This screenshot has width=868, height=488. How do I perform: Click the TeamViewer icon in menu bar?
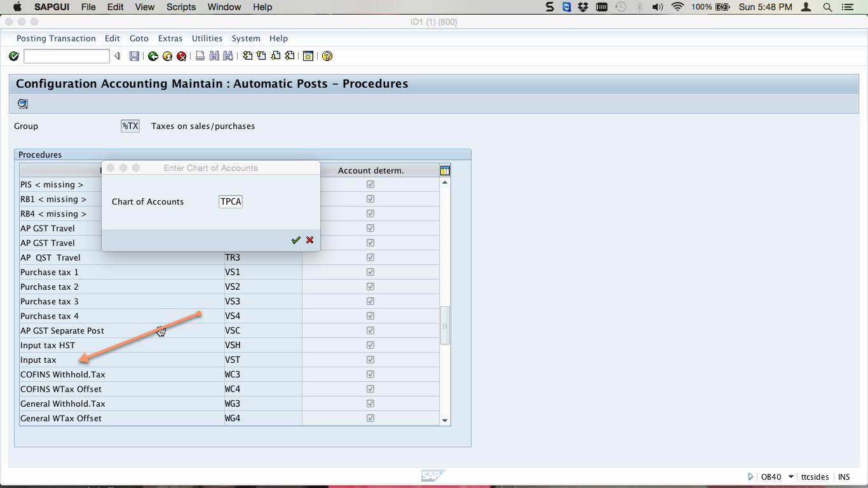tap(567, 7)
